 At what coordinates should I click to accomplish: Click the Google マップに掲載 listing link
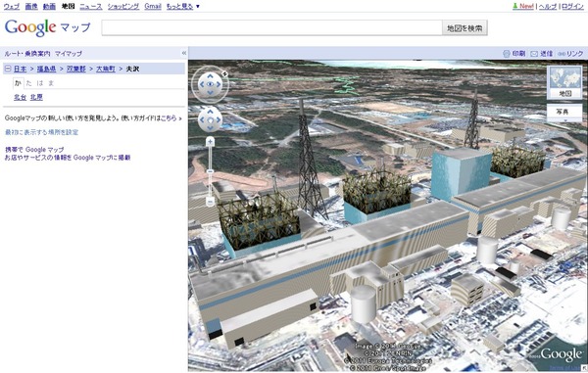click(x=102, y=158)
